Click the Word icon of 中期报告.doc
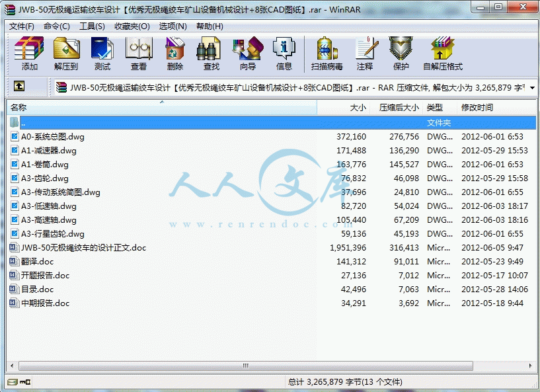The height and width of the screenshot is (392, 540). (14, 303)
